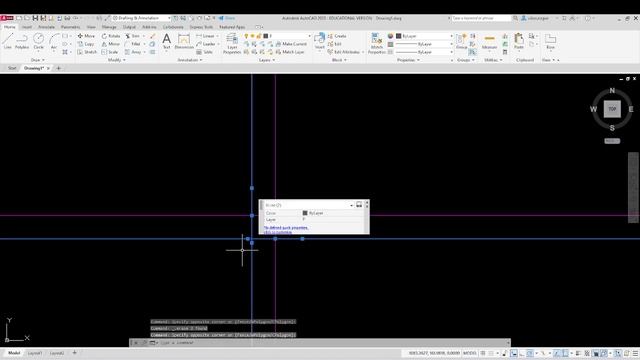Select the Polyline tool

[x=22, y=41]
